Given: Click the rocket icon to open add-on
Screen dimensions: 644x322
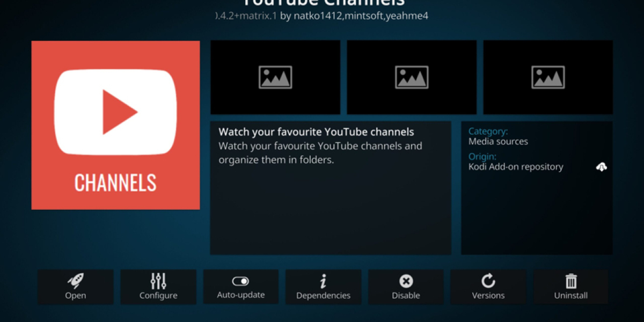Looking at the screenshot, I should [75, 280].
